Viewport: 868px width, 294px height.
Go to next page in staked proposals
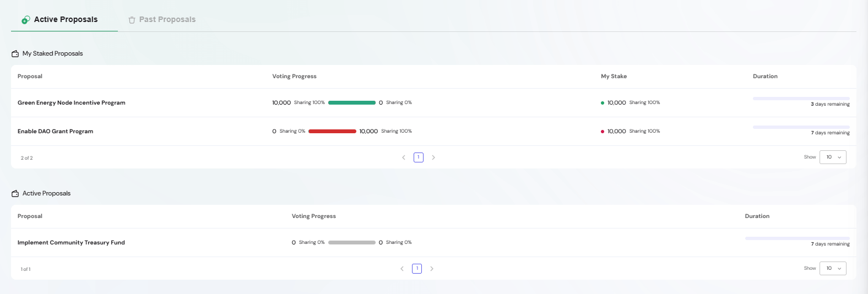(433, 157)
